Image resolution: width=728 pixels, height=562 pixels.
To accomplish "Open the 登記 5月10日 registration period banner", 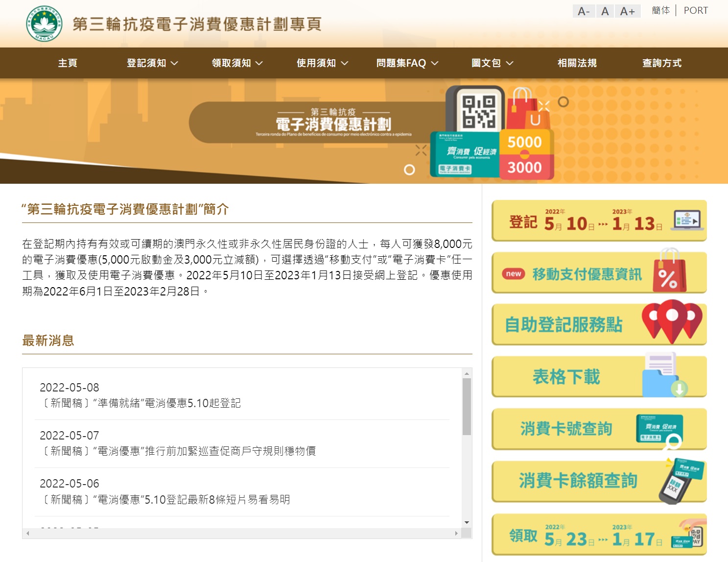I will coord(599,221).
